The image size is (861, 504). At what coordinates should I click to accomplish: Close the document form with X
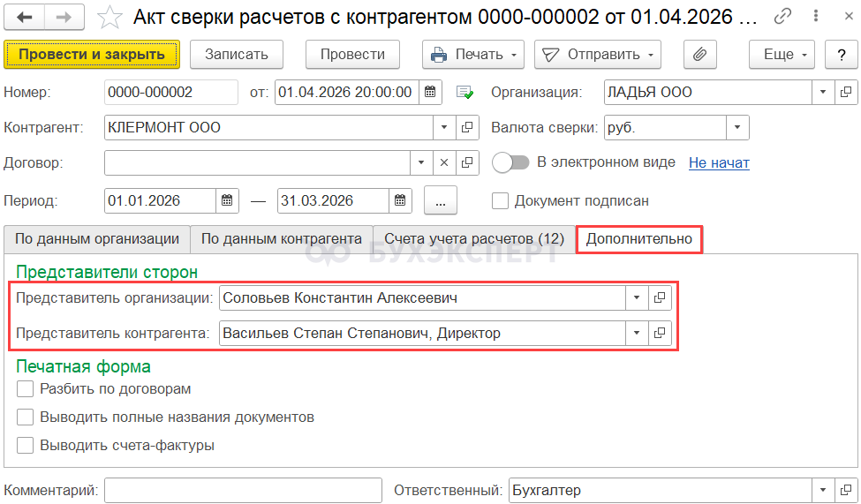click(x=849, y=17)
